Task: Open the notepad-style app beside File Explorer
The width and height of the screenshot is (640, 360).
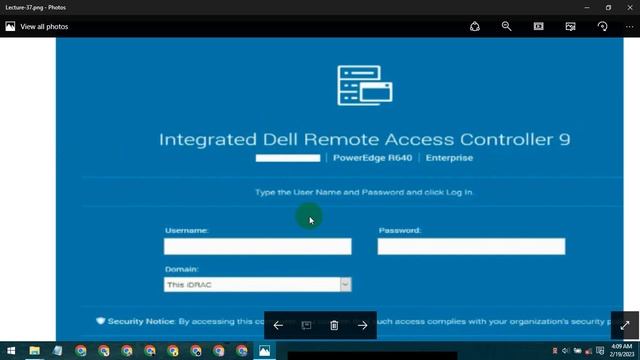Action: pos(58,351)
